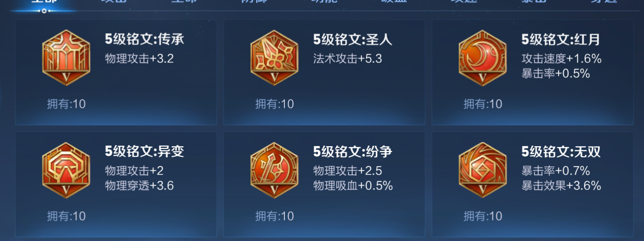Select the 纷争 inscription hexagon icon
The width and height of the screenshot is (644, 241).
click(274, 170)
